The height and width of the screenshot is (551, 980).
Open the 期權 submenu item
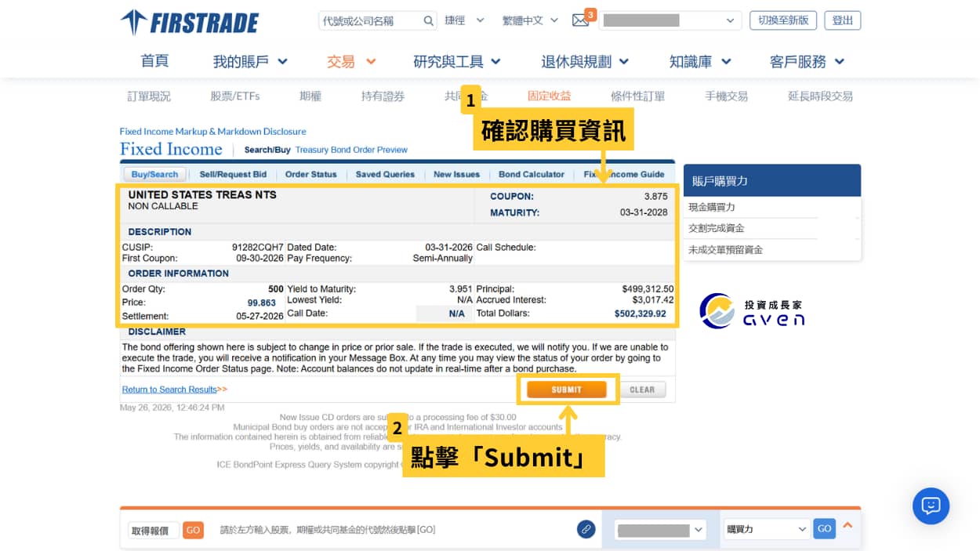[x=310, y=96]
